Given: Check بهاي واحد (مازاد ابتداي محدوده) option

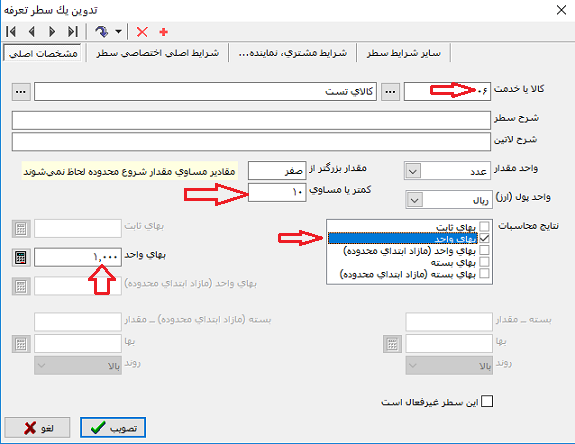Looking at the screenshot, I should click(x=484, y=250).
